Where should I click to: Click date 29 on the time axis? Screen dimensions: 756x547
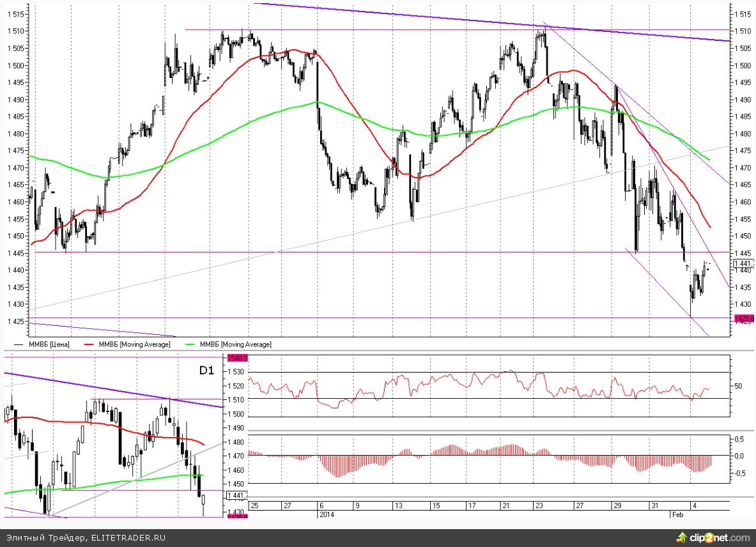[x=616, y=505]
